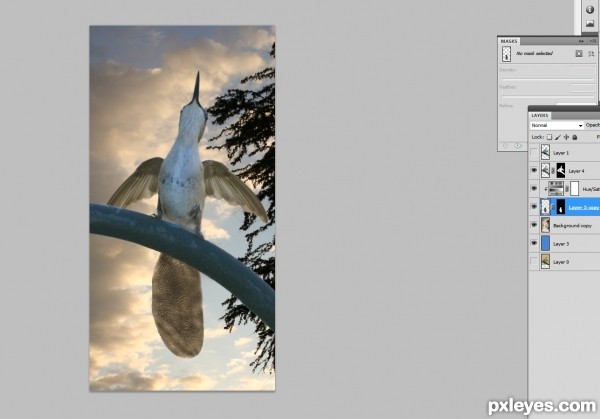Select the 'Layer 3 copy' name
Screen dimensions: 600x419
pos(584,207)
